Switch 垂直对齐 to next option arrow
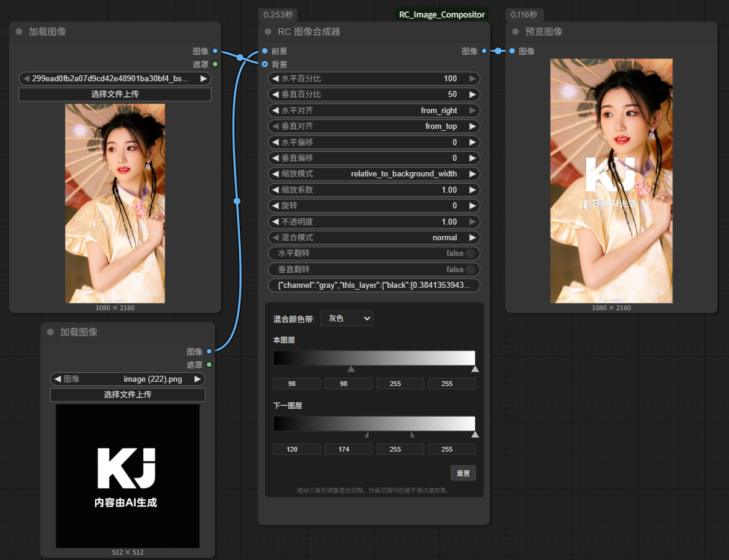Image resolution: width=729 pixels, height=560 pixels. point(473,126)
